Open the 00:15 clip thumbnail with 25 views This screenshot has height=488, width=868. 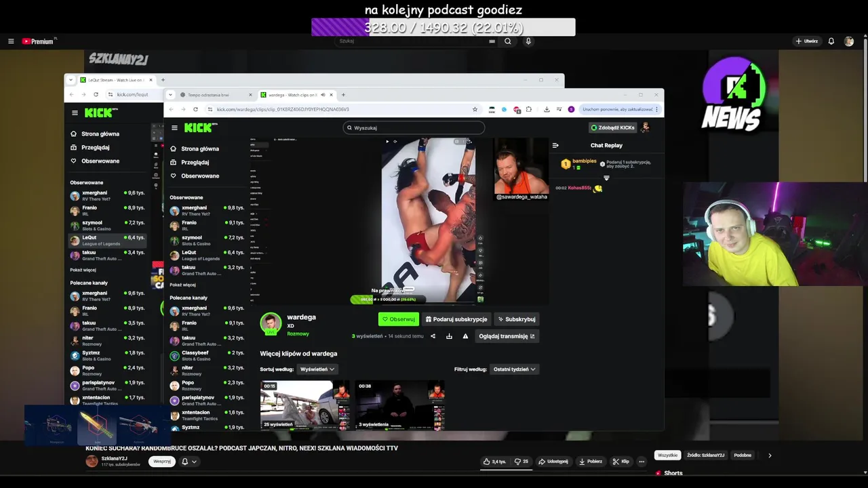coord(305,405)
